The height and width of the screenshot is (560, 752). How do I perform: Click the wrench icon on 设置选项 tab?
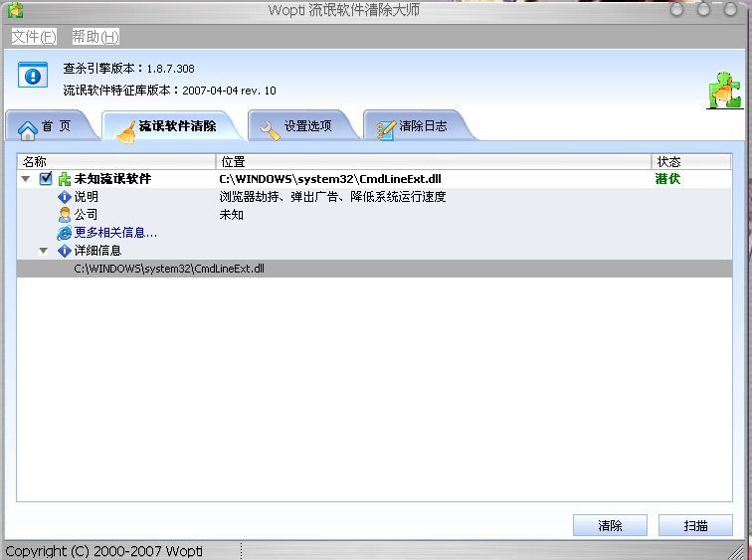tap(270, 130)
